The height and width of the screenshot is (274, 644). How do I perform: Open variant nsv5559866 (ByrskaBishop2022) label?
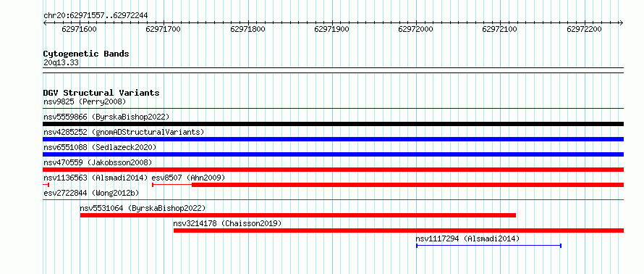click(106, 117)
